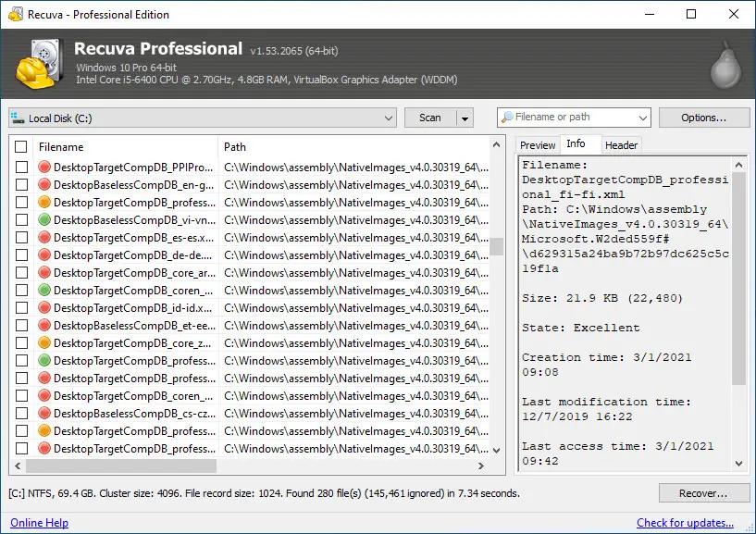Sort the list by the Path column header

click(354, 146)
